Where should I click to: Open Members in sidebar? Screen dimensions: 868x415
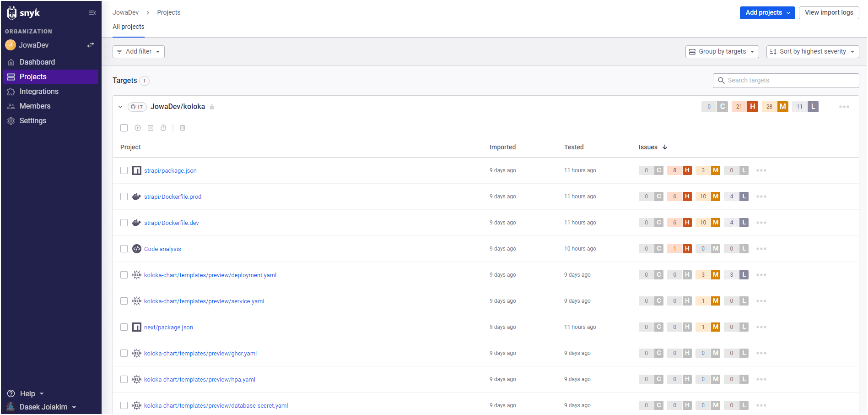pyautogui.click(x=51, y=106)
